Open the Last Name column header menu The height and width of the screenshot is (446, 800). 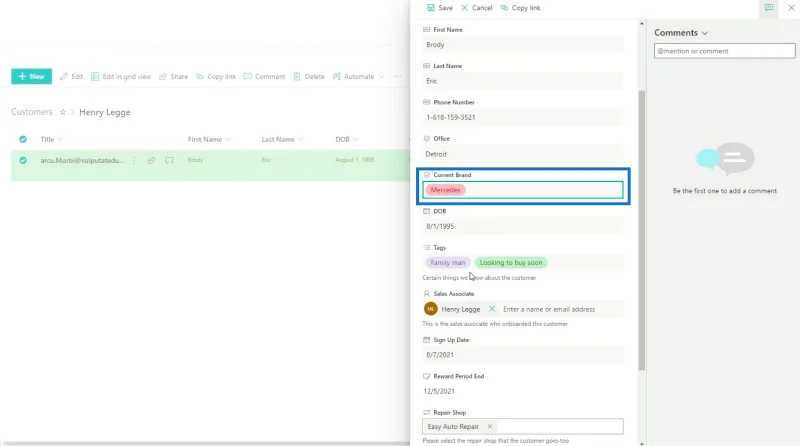pos(283,139)
